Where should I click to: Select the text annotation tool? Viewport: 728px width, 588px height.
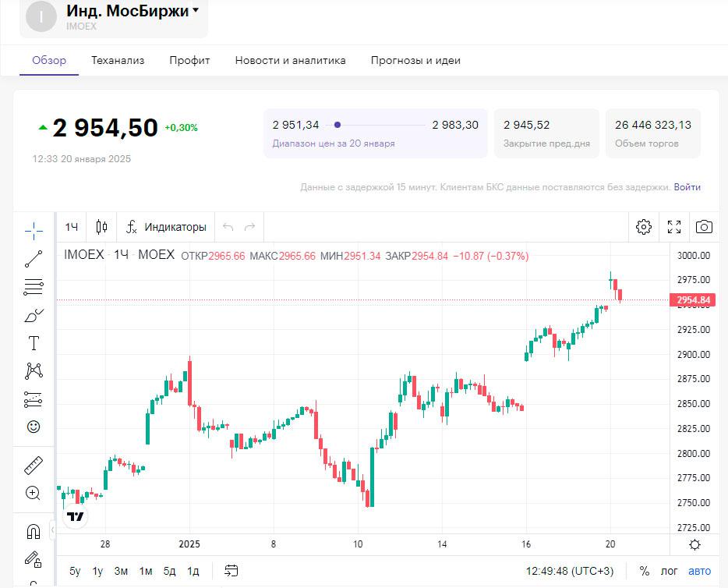(34, 343)
